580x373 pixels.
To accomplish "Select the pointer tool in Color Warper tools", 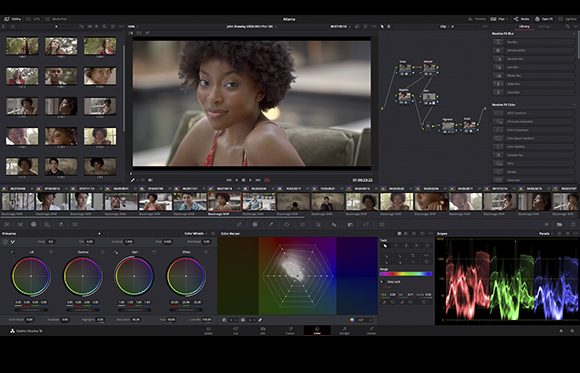I will click(385, 246).
